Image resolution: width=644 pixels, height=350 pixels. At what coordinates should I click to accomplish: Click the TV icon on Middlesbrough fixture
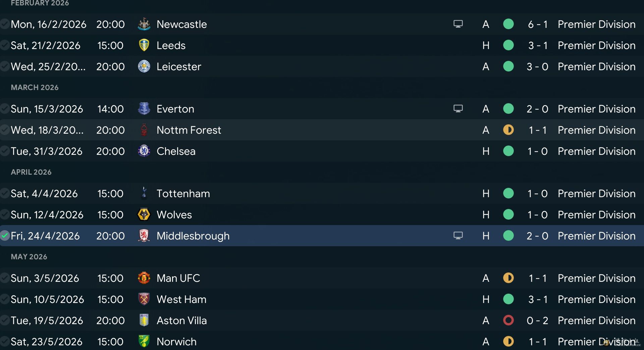458,236
